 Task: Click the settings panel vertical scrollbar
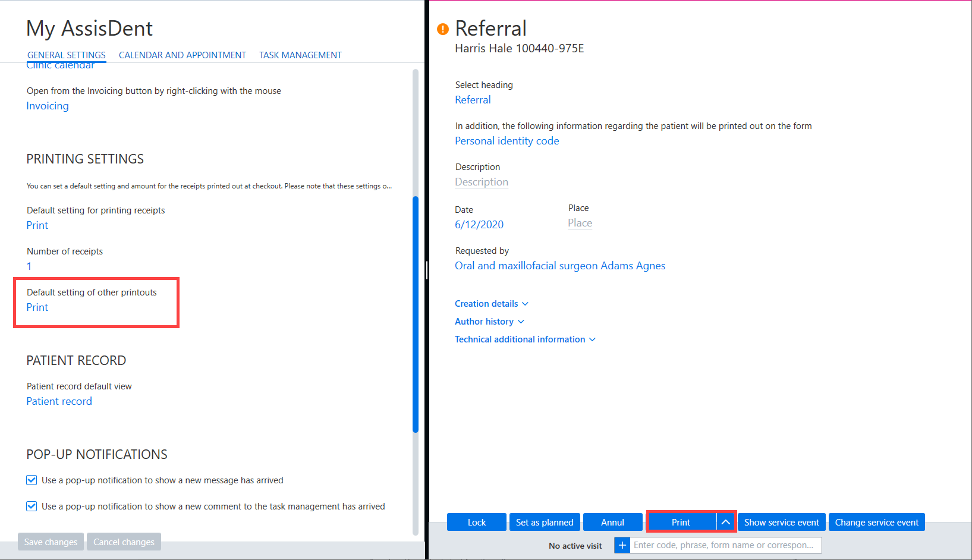(416, 314)
